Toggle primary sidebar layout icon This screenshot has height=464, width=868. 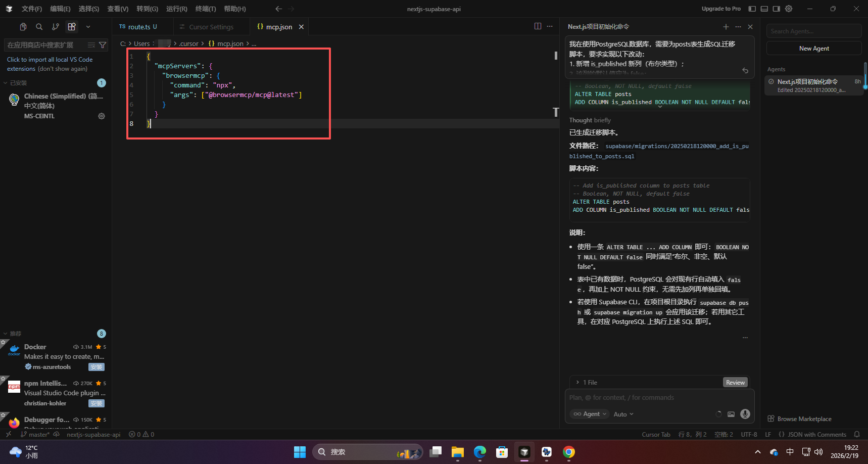752,9
